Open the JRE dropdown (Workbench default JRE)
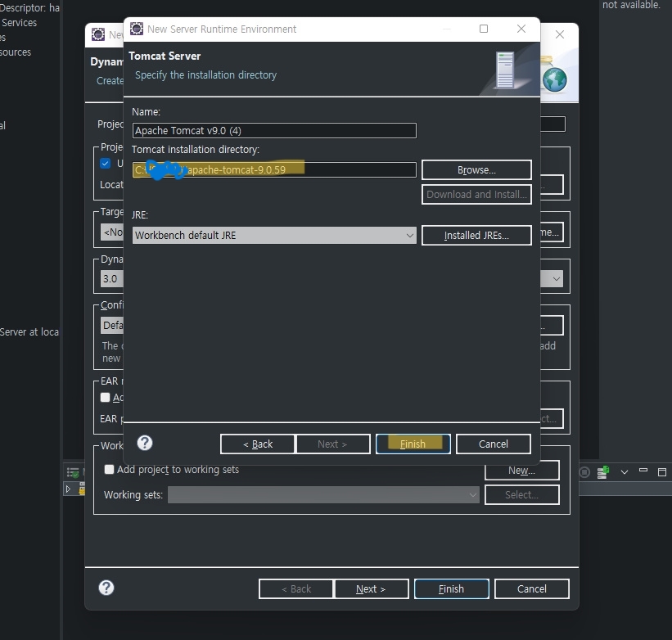Screen dimensions: 672x640 pos(274,235)
